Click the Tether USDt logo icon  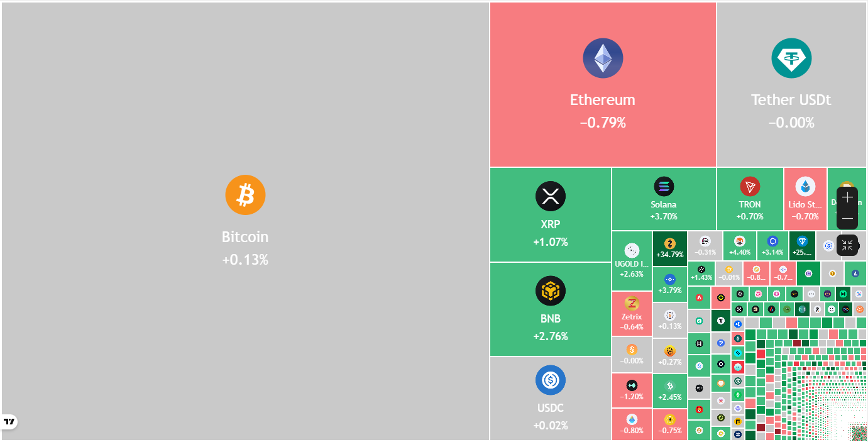791,58
